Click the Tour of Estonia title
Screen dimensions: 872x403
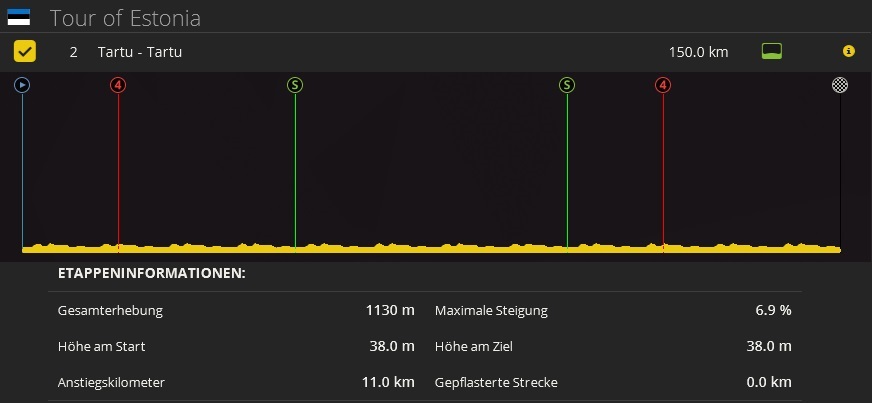(125, 18)
